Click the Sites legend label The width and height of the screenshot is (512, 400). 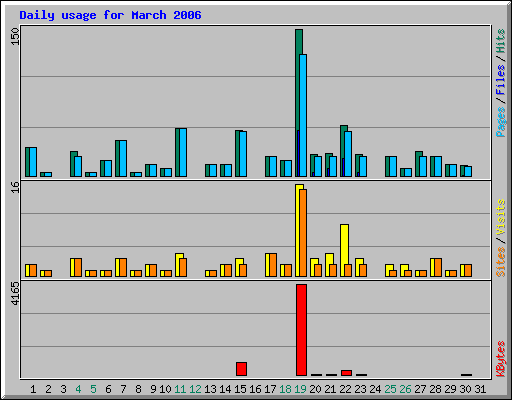click(x=501, y=262)
